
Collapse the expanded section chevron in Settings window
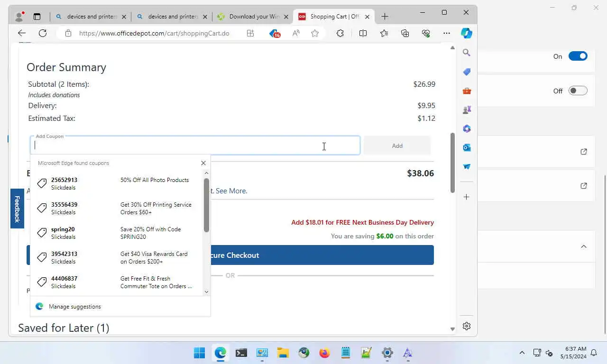584,246
